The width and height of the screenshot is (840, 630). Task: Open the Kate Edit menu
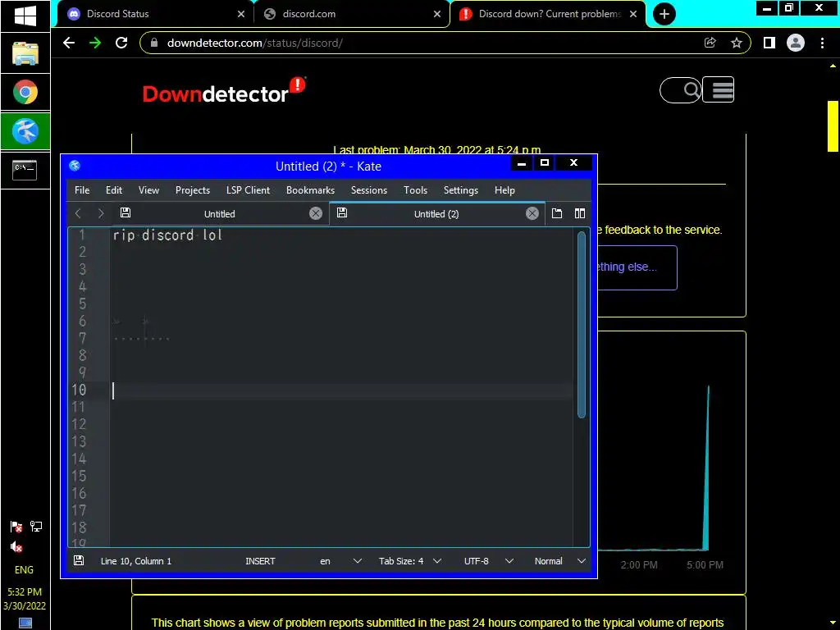point(113,190)
